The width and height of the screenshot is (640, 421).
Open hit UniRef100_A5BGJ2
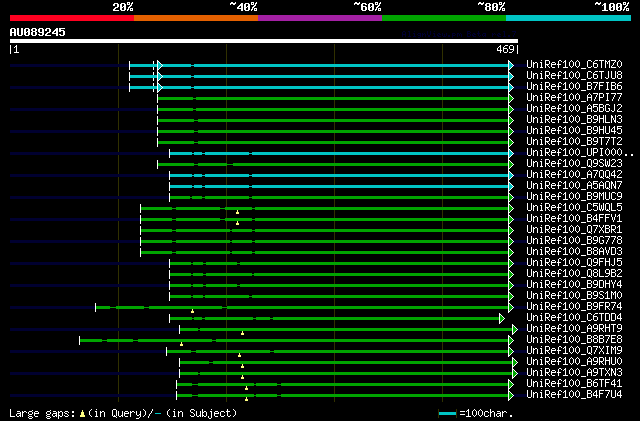coord(574,109)
